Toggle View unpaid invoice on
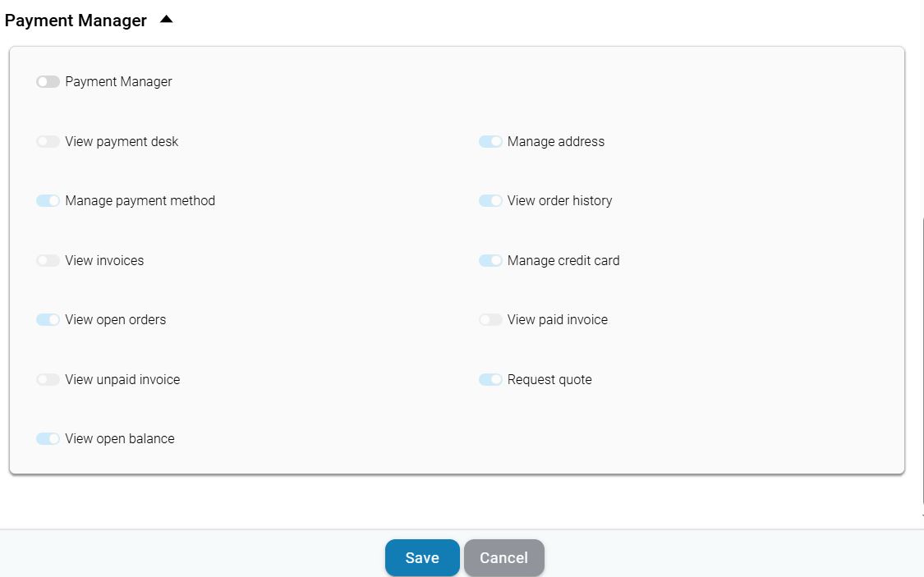The height and width of the screenshot is (577, 924). (x=48, y=380)
